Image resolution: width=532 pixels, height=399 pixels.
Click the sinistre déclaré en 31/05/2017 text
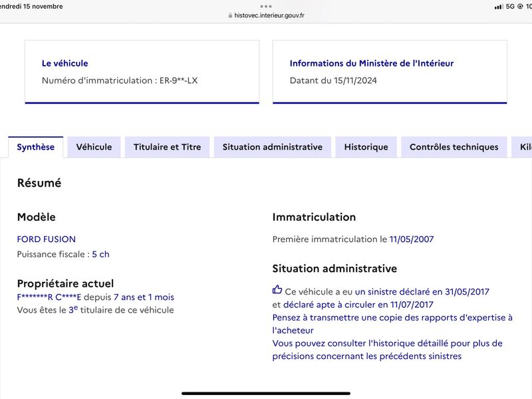pyautogui.click(x=422, y=292)
